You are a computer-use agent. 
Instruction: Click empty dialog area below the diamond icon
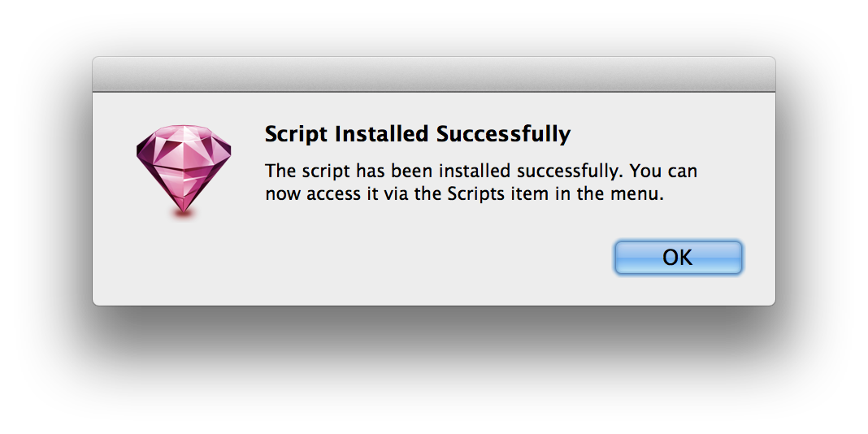click(183, 260)
